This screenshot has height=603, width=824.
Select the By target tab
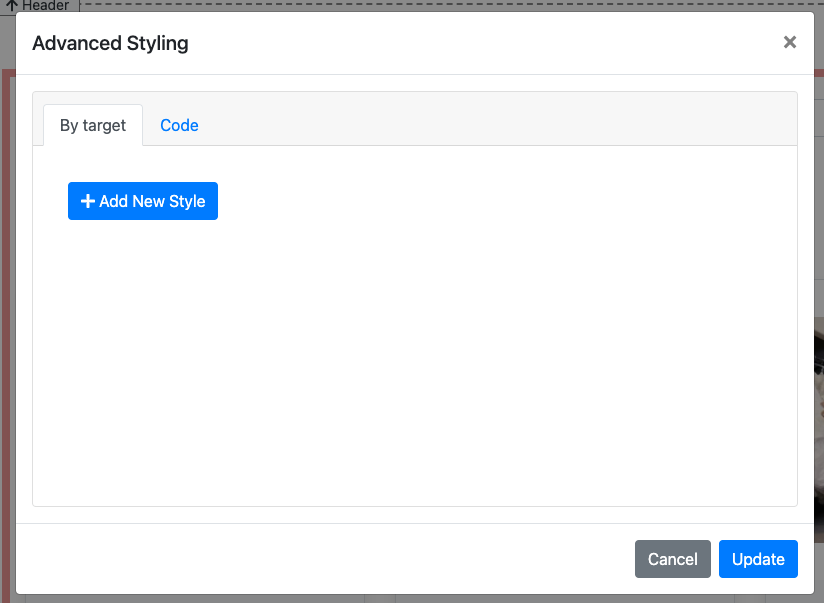pyautogui.click(x=93, y=125)
